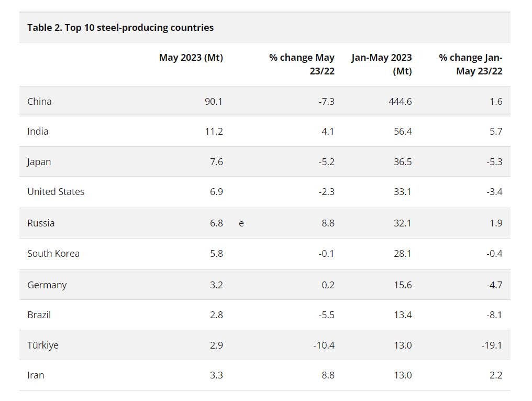Click the estimate marker 'e' in Russia row

241,223
